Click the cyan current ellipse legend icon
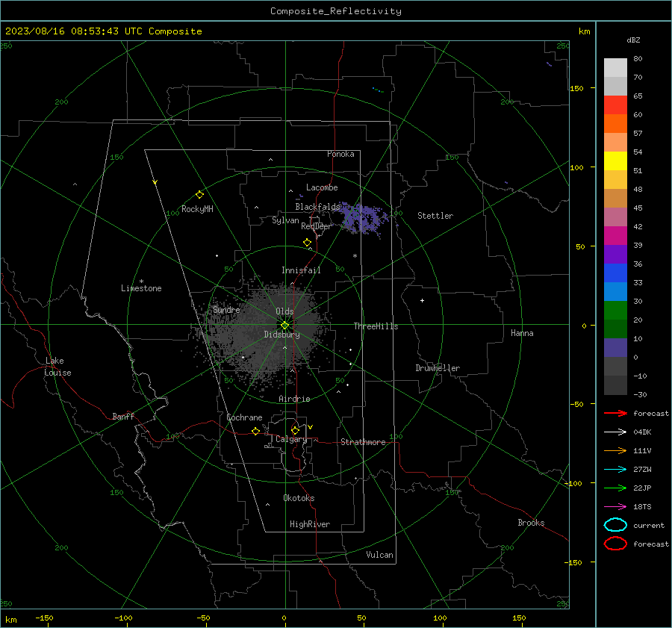The image size is (672, 628). (615, 525)
